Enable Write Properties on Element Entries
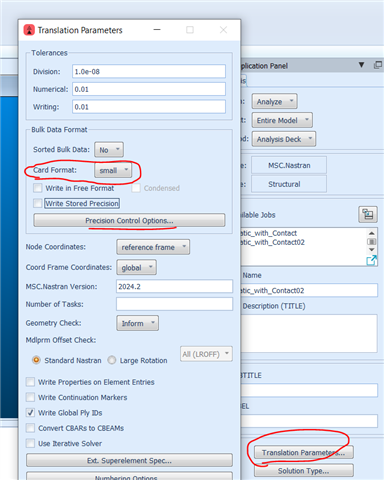Screen dimensions: 384x480 [30, 382]
